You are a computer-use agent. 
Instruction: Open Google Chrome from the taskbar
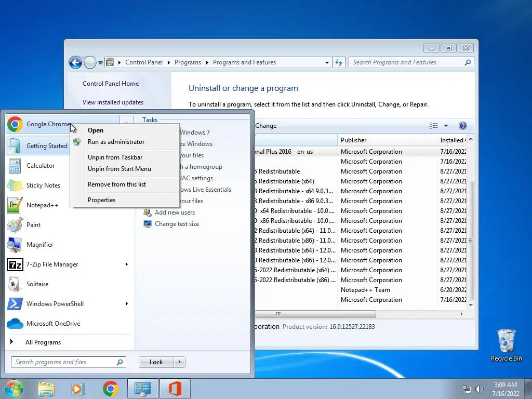pyautogui.click(x=111, y=389)
